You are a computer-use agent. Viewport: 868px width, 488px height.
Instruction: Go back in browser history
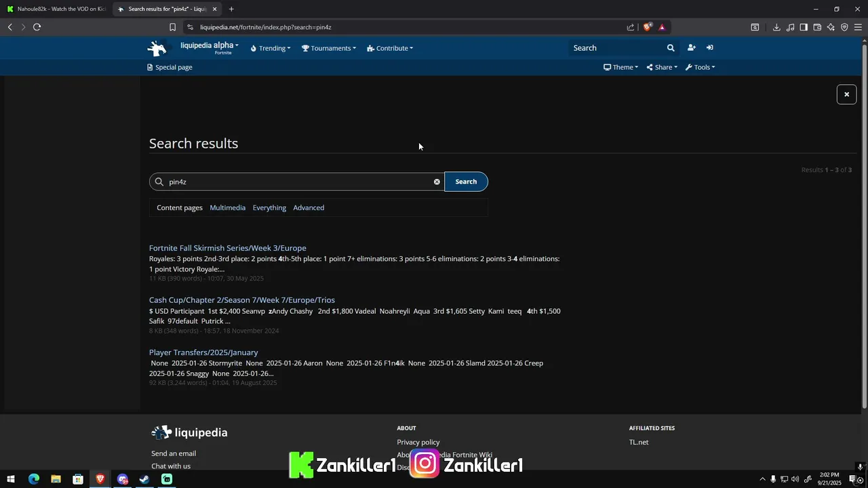tap(9, 27)
